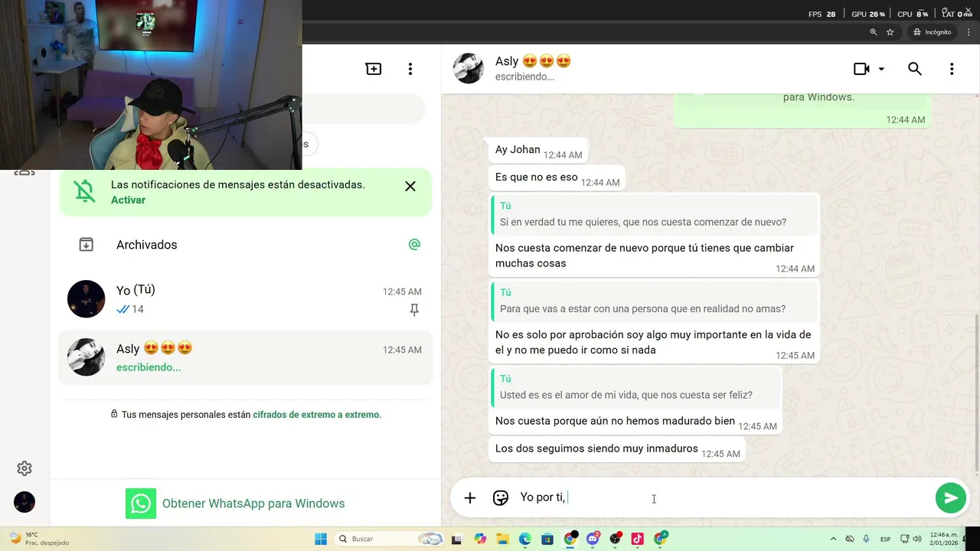Open the chat list options menu
This screenshot has height=551, width=980.
click(x=410, y=69)
